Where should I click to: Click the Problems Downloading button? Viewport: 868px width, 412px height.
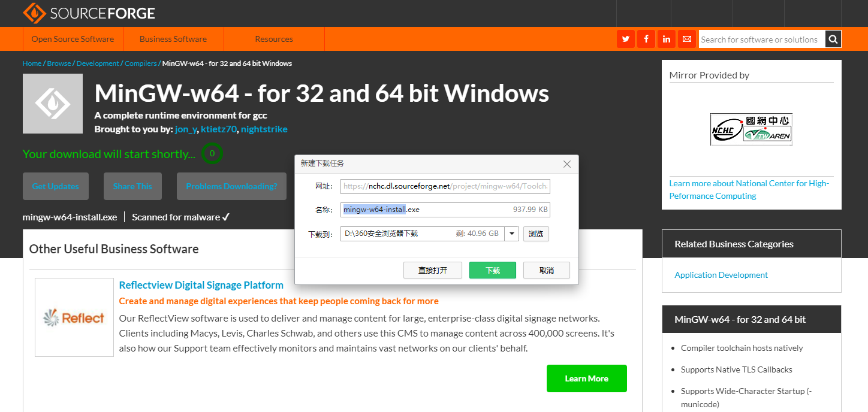click(231, 186)
